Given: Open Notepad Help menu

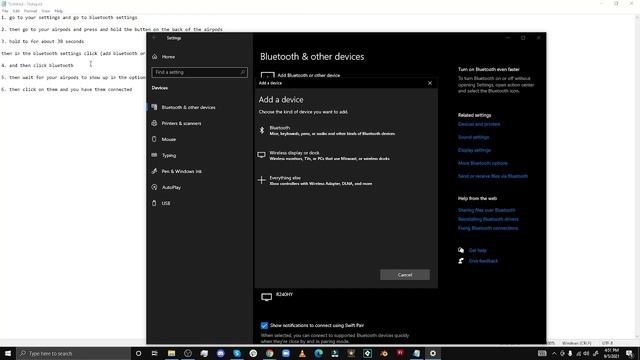Looking at the screenshot, I should (59, 11).
